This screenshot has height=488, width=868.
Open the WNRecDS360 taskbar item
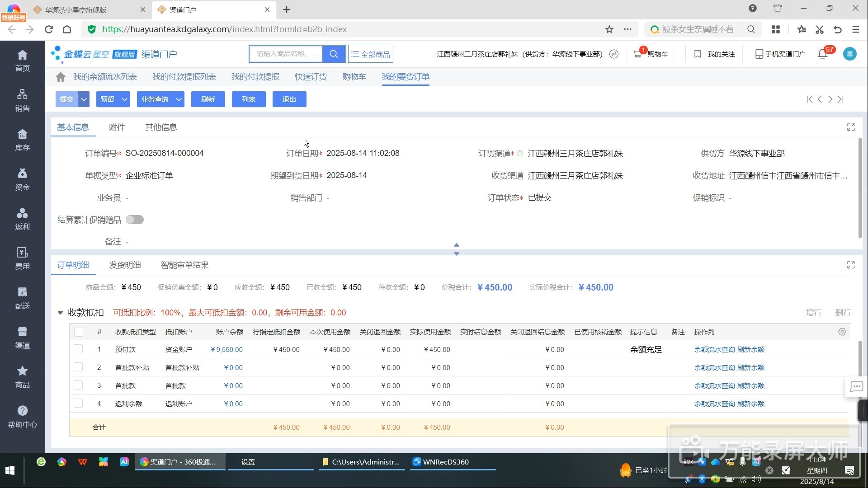[x=453, y=462]
